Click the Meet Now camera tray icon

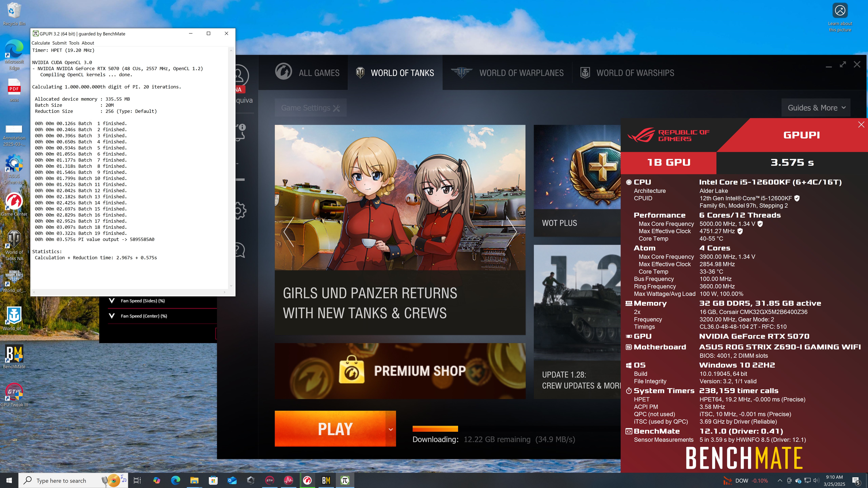789,481
